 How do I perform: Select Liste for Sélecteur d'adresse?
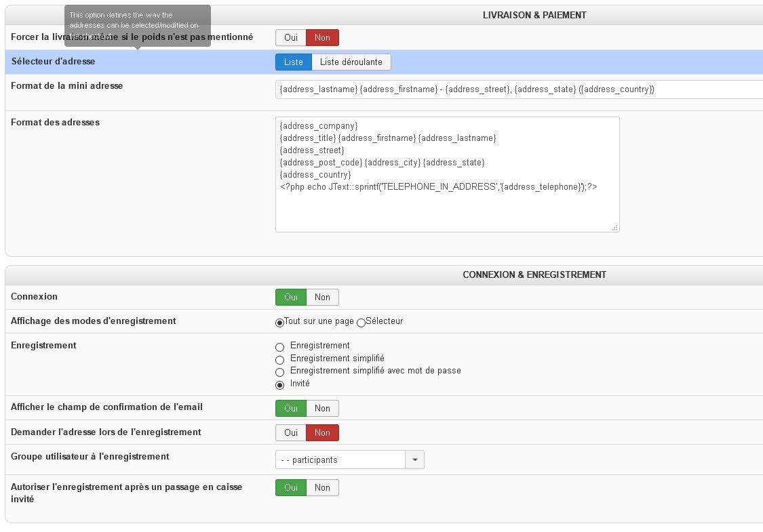(293, 62)
